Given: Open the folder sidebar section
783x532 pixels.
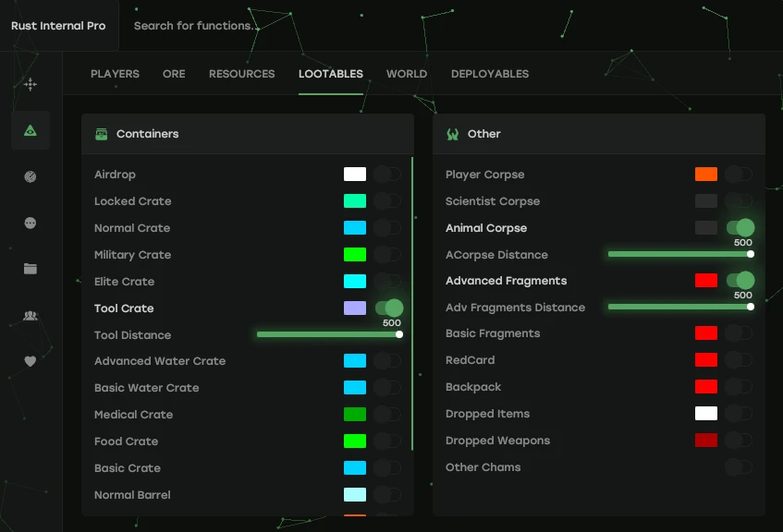Looking at the screenshot, I should (30, 269).
